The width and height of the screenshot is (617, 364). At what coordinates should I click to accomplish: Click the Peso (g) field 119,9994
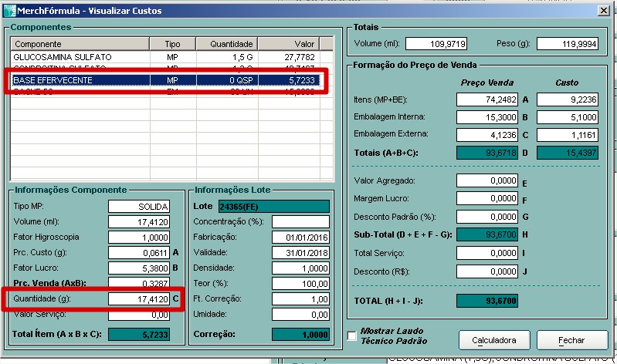coord(568,44)
